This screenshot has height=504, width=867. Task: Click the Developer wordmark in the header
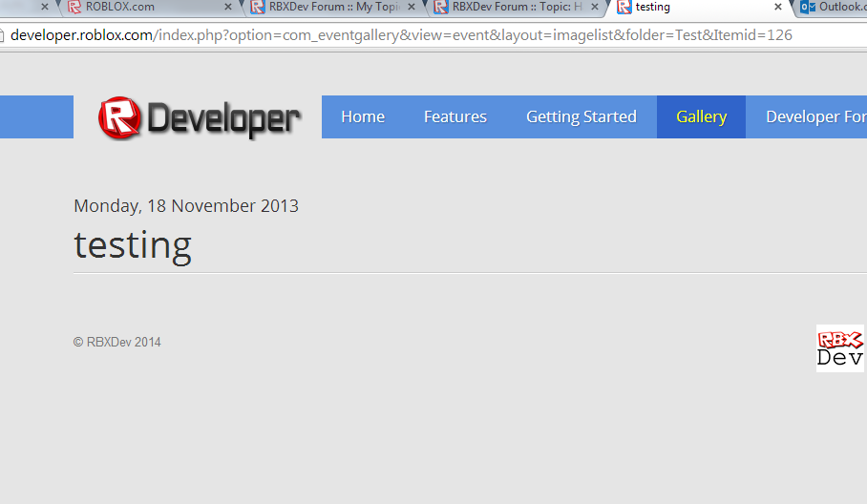(x=223, y=118)
